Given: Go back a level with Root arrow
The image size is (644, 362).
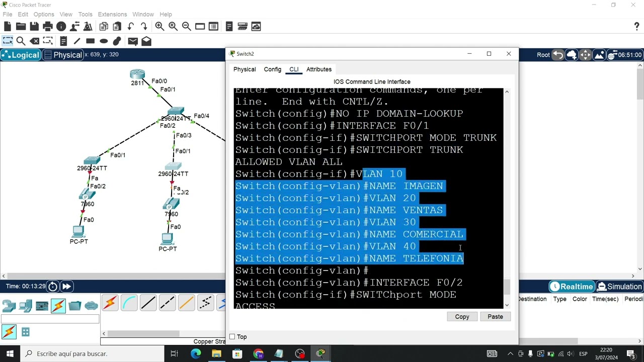Looking at the screenshot, I should click(557, 55).
